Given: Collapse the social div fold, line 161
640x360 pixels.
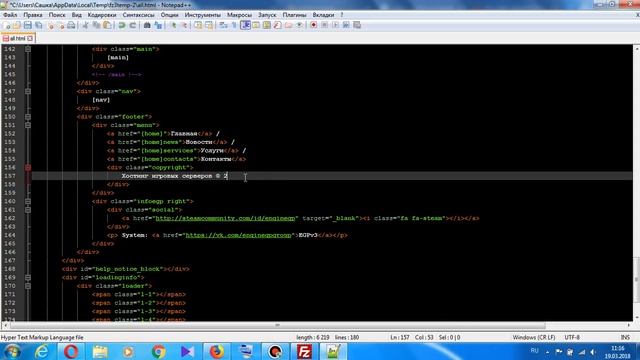Looking at the screenshot, I should tap(28, 210).
